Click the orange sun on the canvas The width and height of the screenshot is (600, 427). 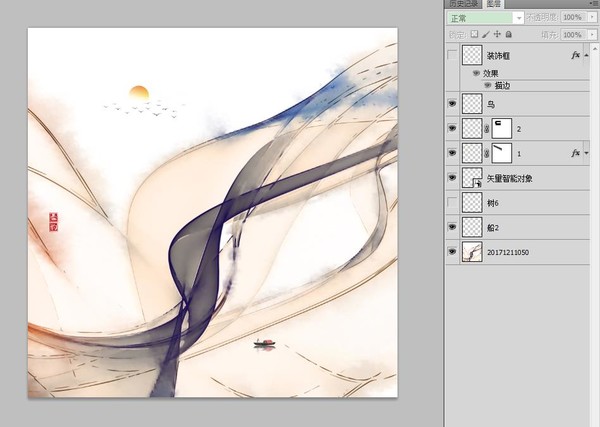click(x=139, y=93)
